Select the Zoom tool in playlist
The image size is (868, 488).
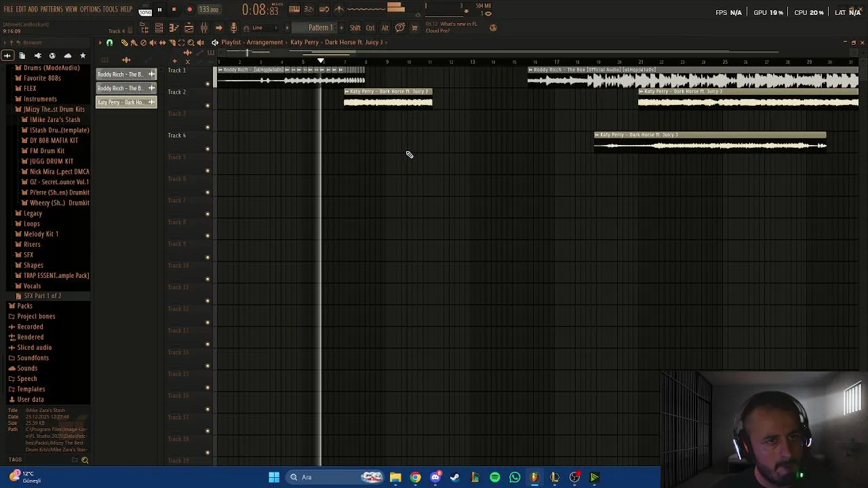tap(191, 42)
